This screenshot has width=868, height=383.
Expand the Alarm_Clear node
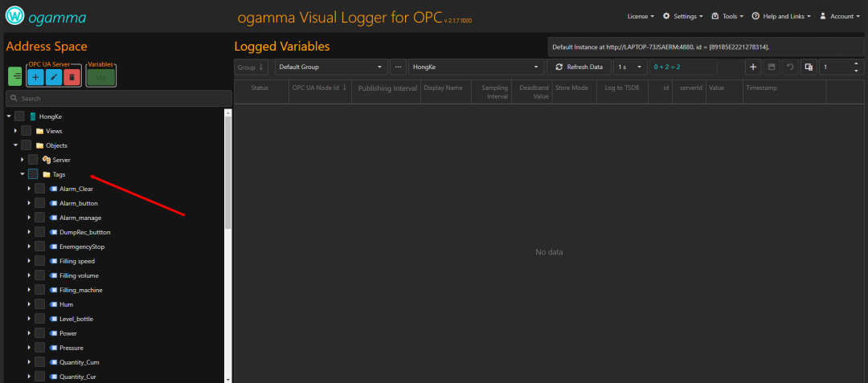30,189
